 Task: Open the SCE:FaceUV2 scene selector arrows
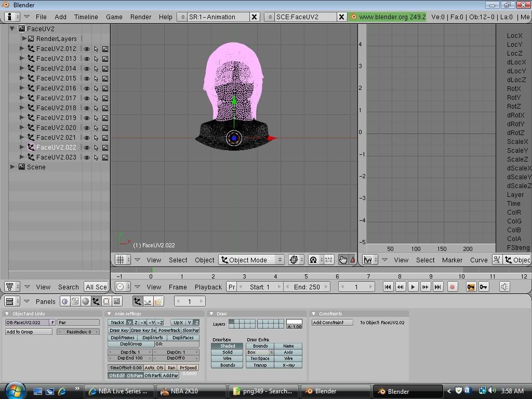[x=270, y=17]
